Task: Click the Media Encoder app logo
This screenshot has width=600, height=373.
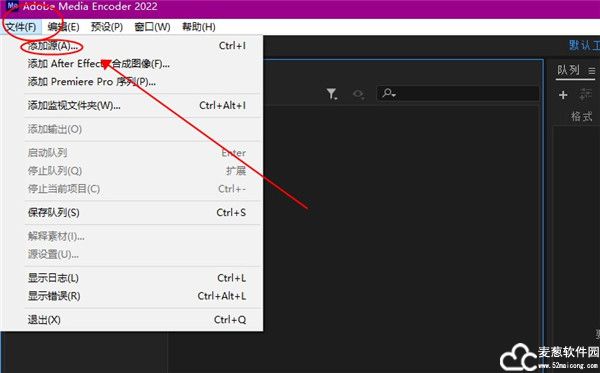Action: 12,6
